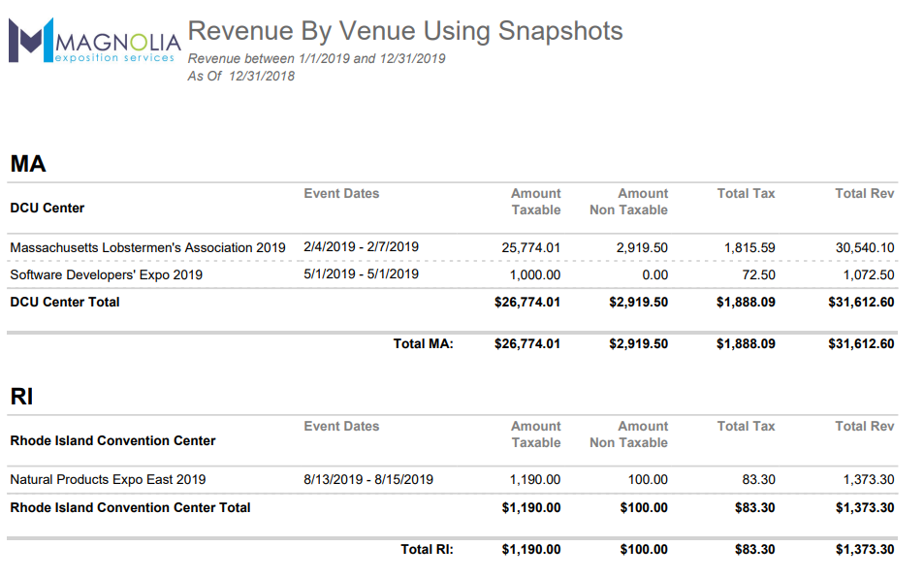Click the DCU Center venue heading
924x579 pixels.
(x=48, y=208)
